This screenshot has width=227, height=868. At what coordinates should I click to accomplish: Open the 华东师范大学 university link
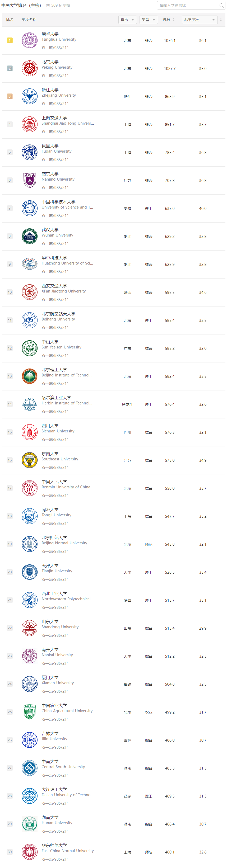coord(54,845)
